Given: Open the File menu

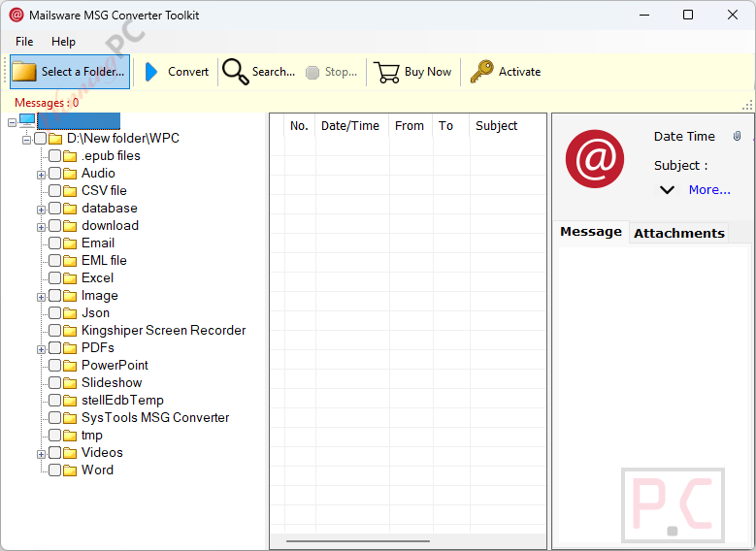Looking at the screenshot, I should [x=24, y=42].
